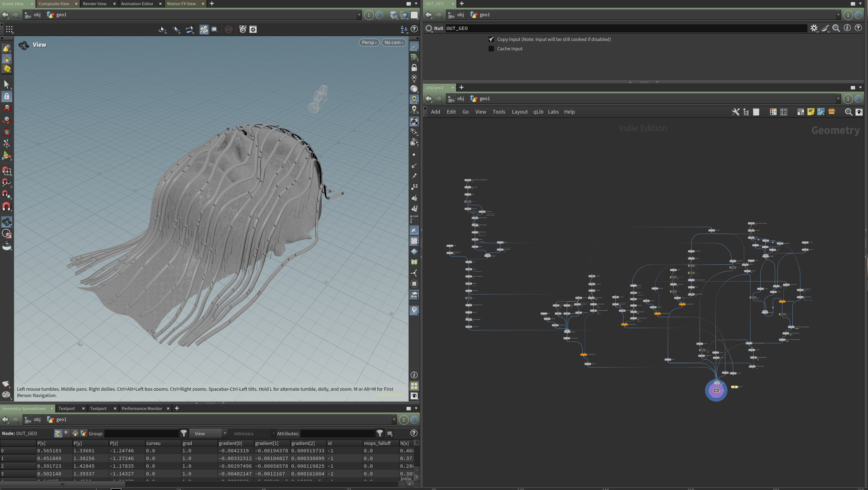Click the Group input field in spreadsheet

[142, 433]
